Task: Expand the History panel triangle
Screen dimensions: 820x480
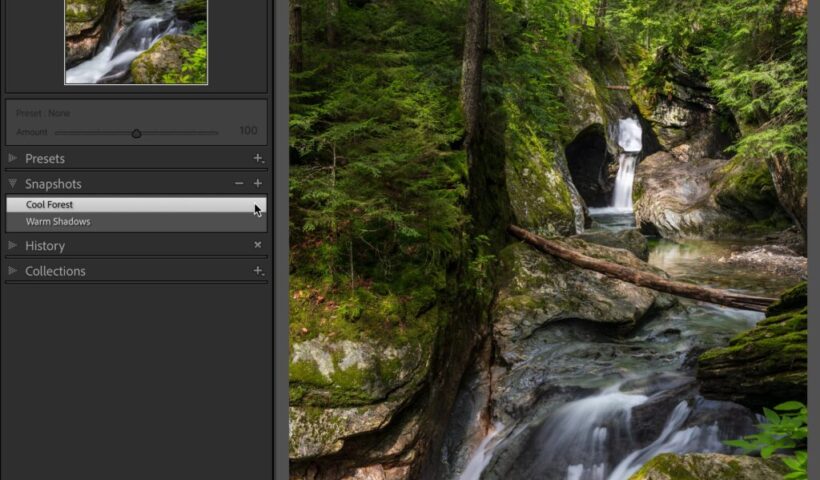Action: pyautogui.click(x=13, y=246)
